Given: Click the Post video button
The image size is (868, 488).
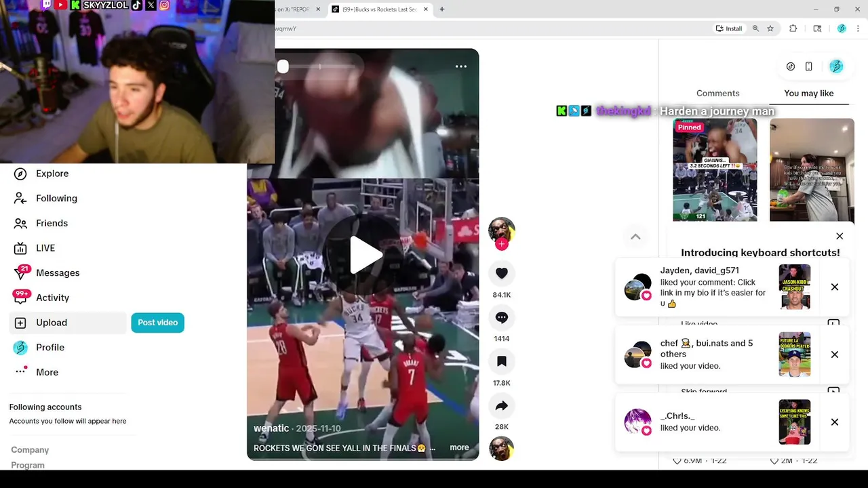Looking at the screenshot, I should pyautogui.click(x=157, y=323).
